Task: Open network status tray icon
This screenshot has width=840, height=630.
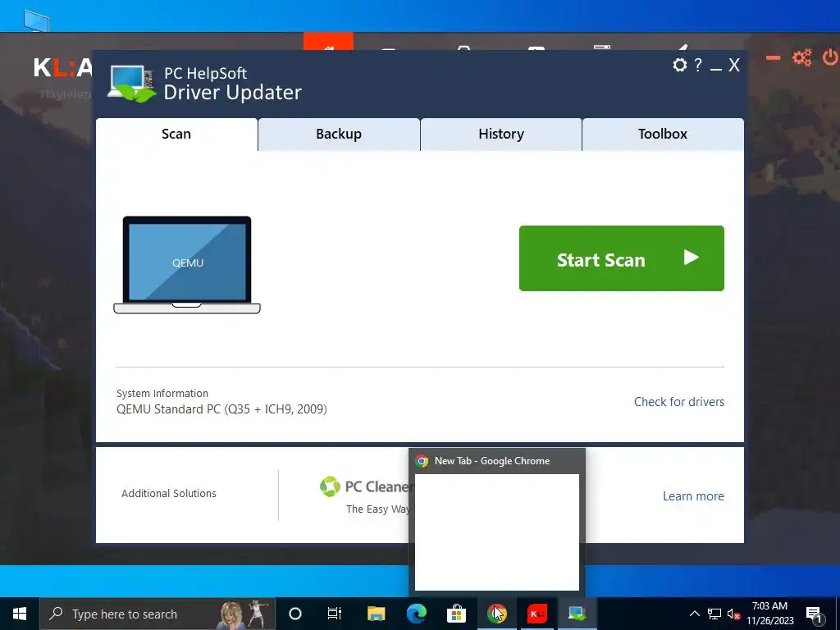Action: coord(714,614)
